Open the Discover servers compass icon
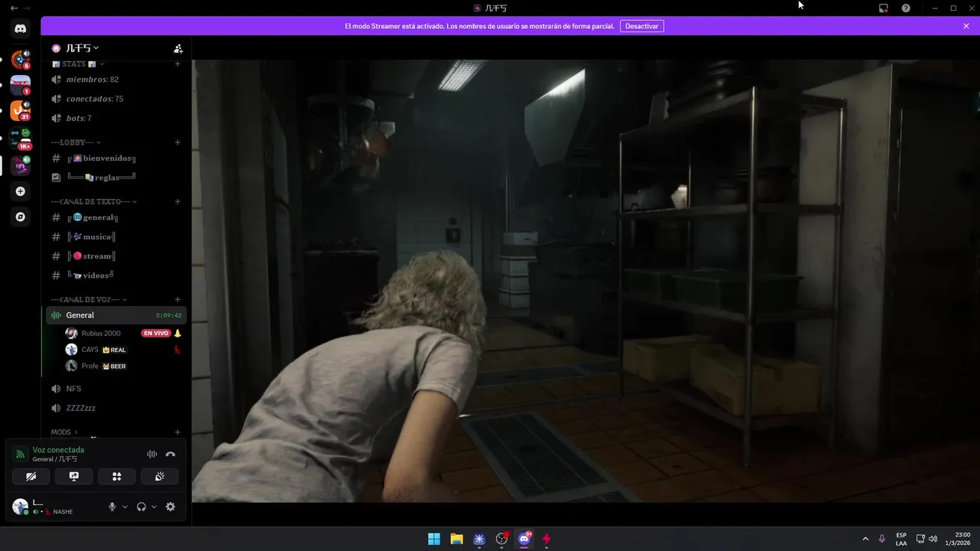 [21, 217]
